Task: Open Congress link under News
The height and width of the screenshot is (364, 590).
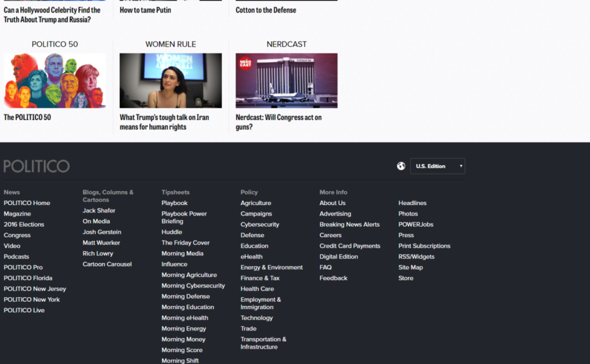Action: point(17,236)
